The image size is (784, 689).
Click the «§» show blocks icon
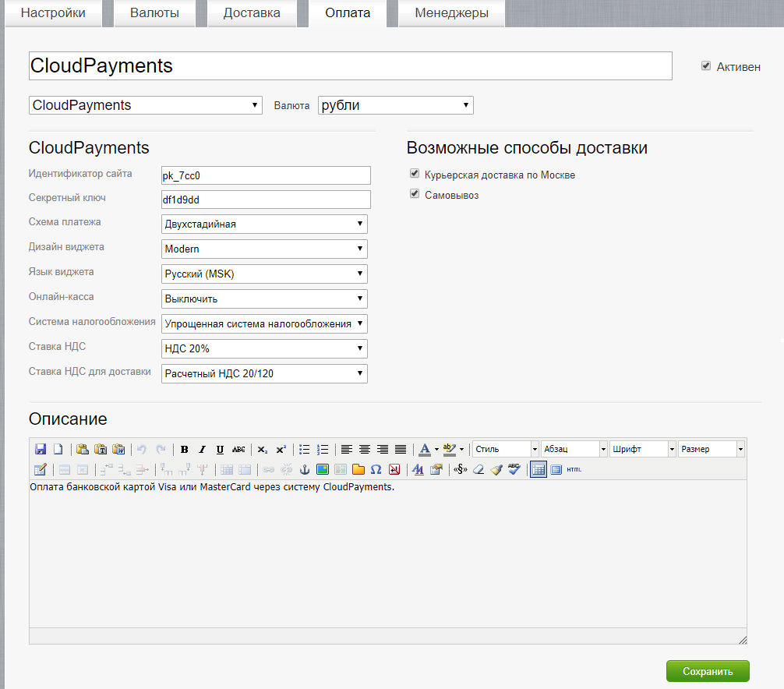point(461,469)
